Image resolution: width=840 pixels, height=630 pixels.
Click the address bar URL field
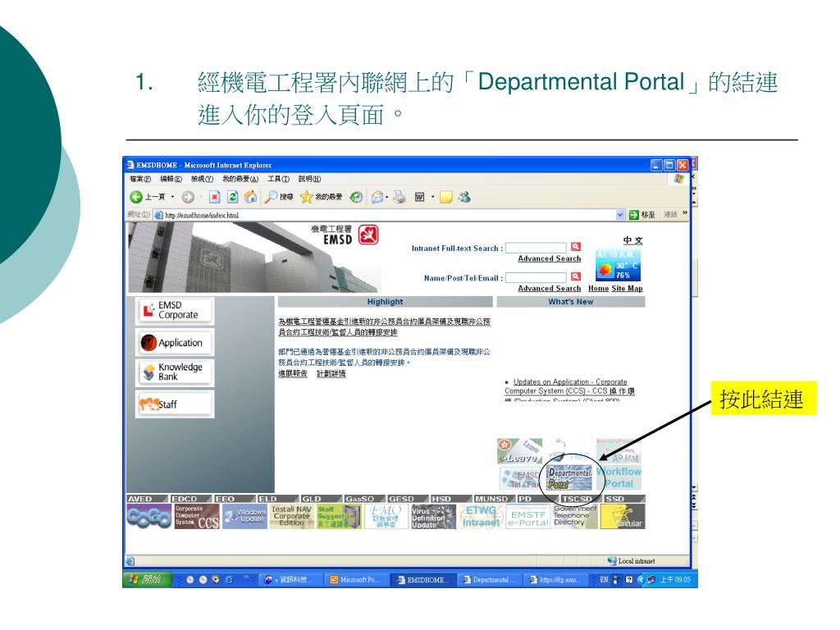click(x=388, y=215)
